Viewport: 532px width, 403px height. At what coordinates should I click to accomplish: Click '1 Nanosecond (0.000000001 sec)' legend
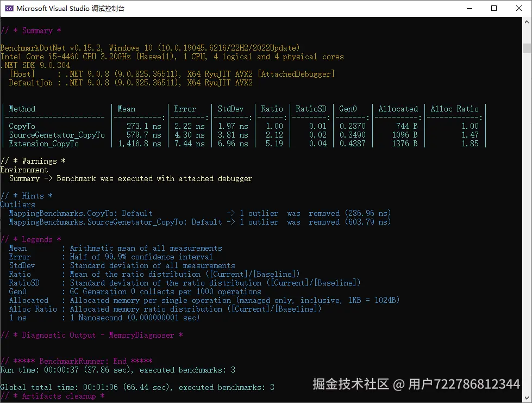(135, 318)
